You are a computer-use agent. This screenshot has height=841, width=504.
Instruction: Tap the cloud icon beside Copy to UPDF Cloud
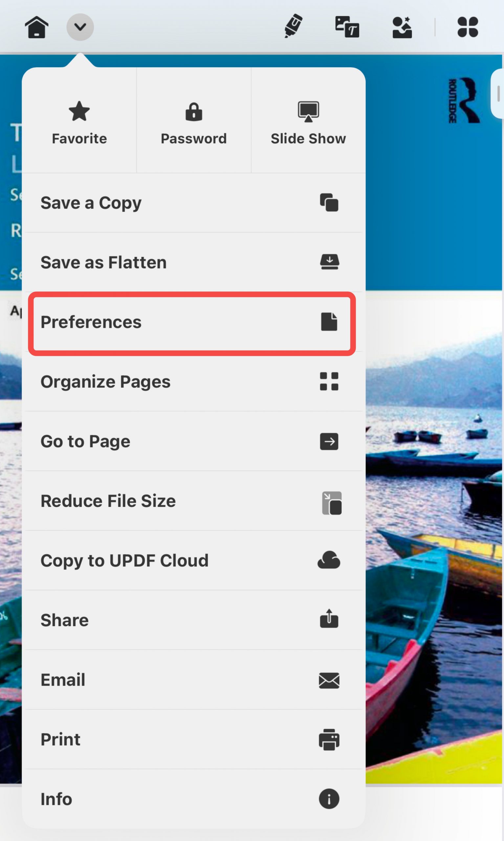click(x=329, y=561)
